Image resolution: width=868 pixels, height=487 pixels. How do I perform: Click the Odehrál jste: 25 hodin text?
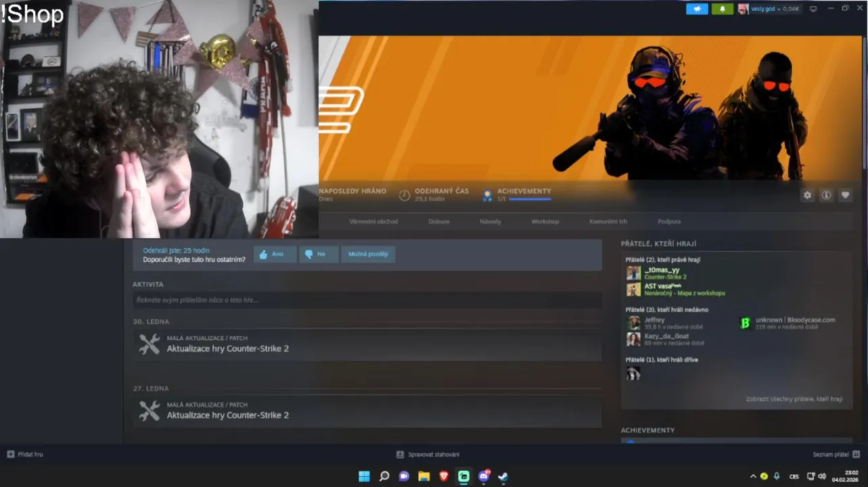(176, 250)
